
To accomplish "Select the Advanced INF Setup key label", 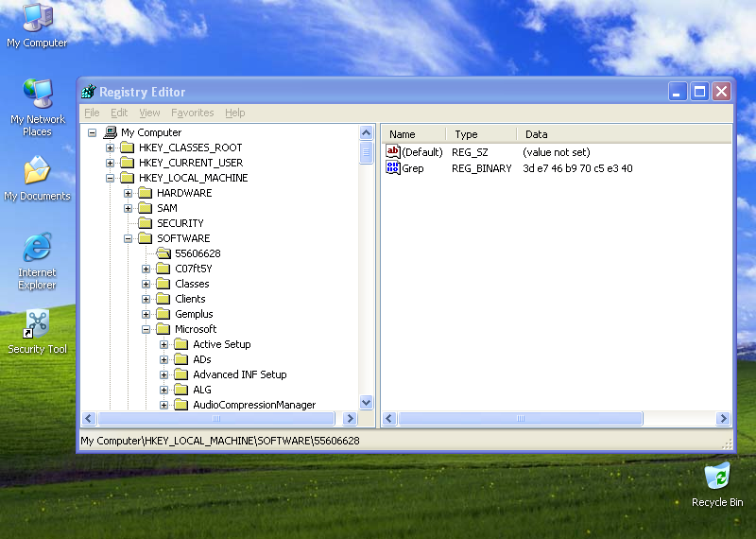I will [x=240, y=374].
